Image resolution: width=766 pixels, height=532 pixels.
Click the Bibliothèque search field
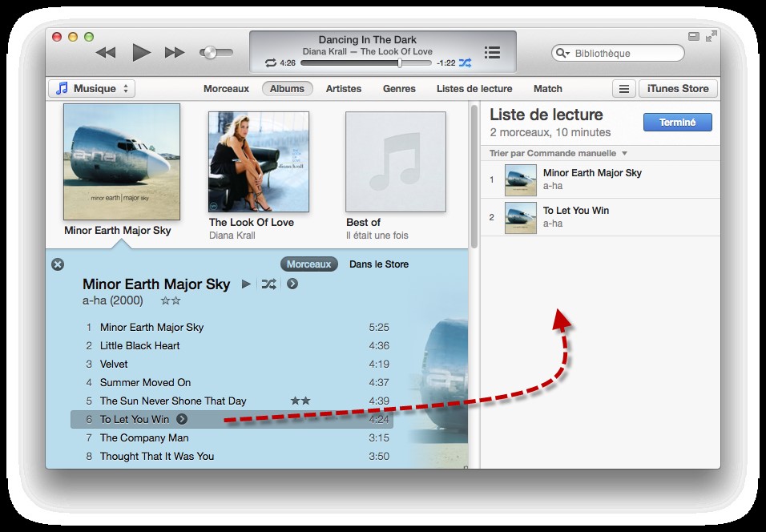coord(625,54)
